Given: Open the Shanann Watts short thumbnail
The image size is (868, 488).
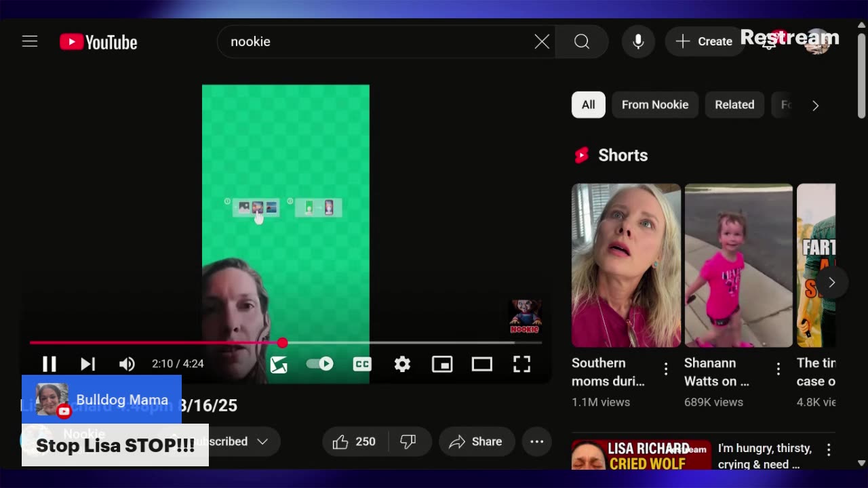Looking at the screenshot, I should point(738,265).
